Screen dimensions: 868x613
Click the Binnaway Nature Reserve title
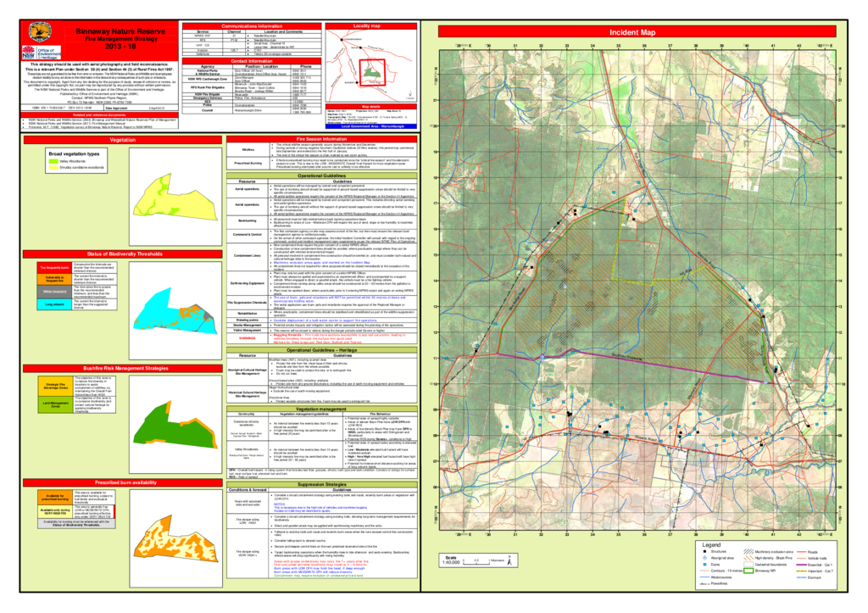click(120, 31)
